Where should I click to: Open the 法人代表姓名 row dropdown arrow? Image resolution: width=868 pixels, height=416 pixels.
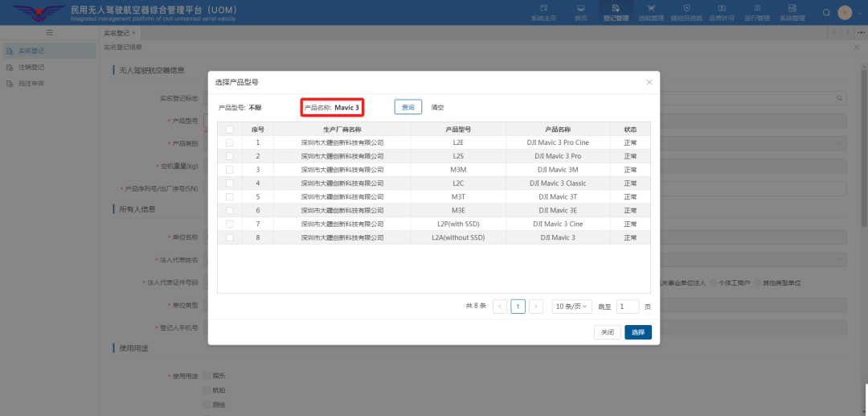tap(839, 259)
